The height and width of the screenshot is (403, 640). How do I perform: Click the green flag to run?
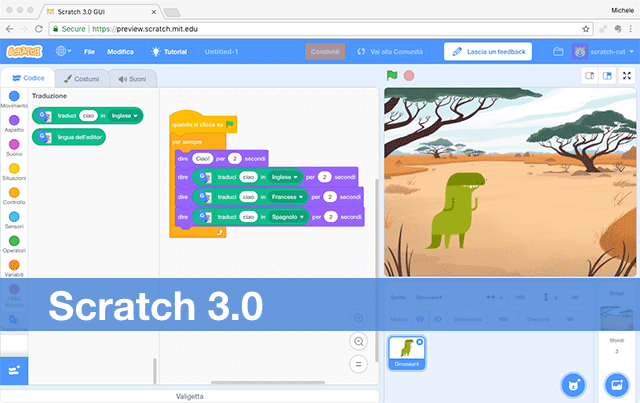(x=392, y=75)
